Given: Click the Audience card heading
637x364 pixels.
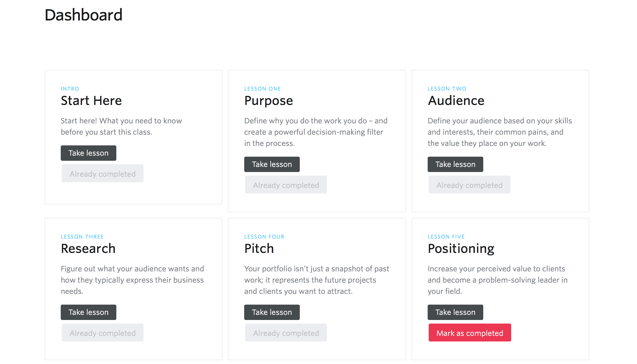Looking at the screenshot, I should tap(456, 100).
